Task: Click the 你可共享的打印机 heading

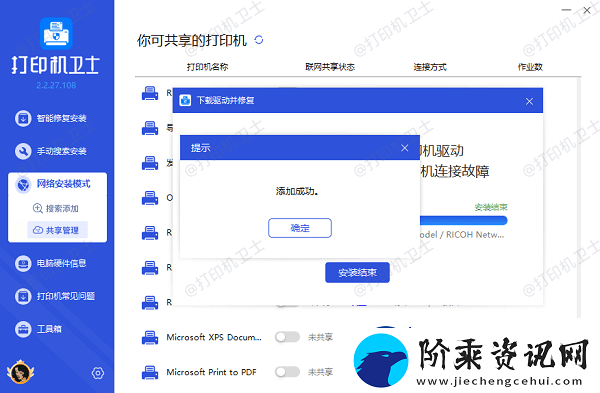Action: click(x=192, y=40)
